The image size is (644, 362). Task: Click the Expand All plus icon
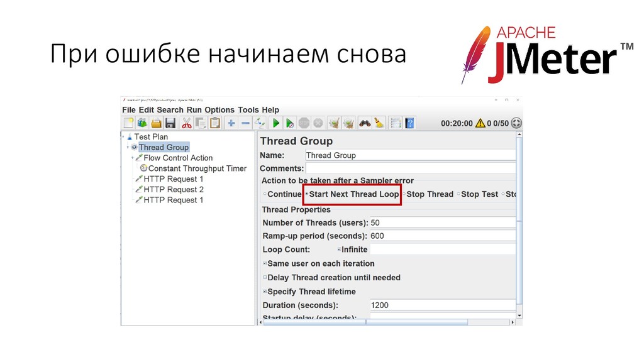coord(231,123)
